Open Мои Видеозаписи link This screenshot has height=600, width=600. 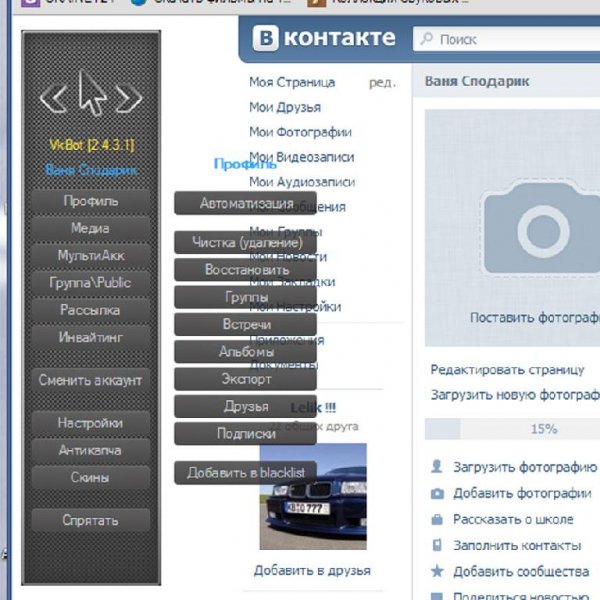tap(302, 157)
